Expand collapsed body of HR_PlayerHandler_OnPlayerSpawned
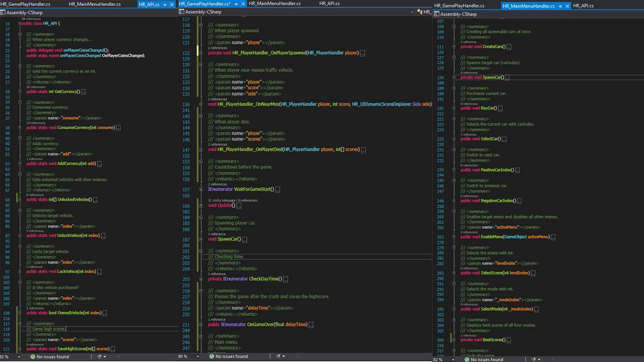This screenshot has height=362, width=644. [363, 53]
